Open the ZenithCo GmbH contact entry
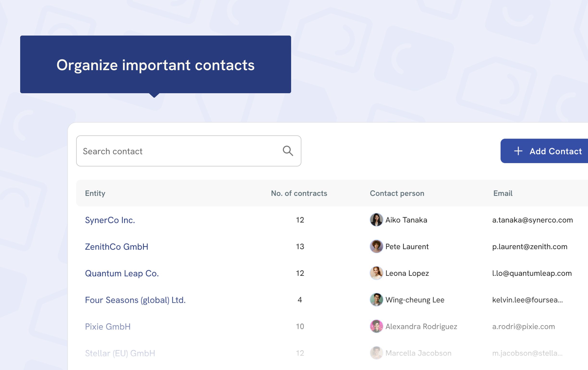 [117, 247]
